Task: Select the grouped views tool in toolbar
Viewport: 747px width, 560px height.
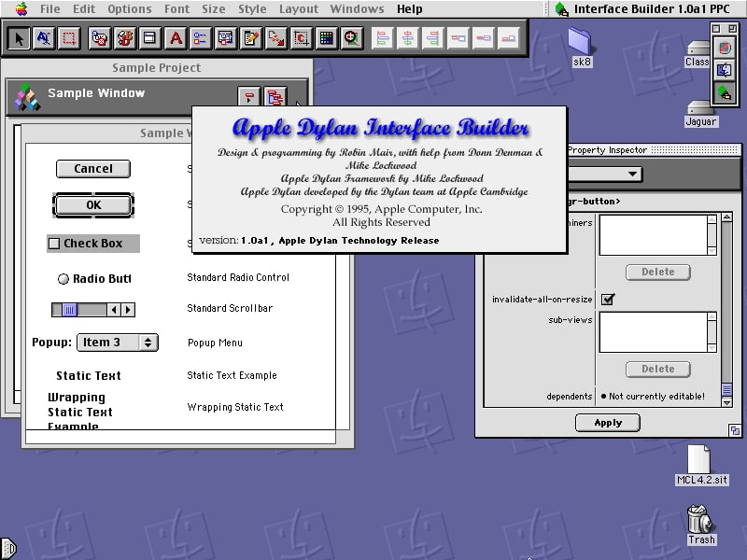Action: [225, 38]
